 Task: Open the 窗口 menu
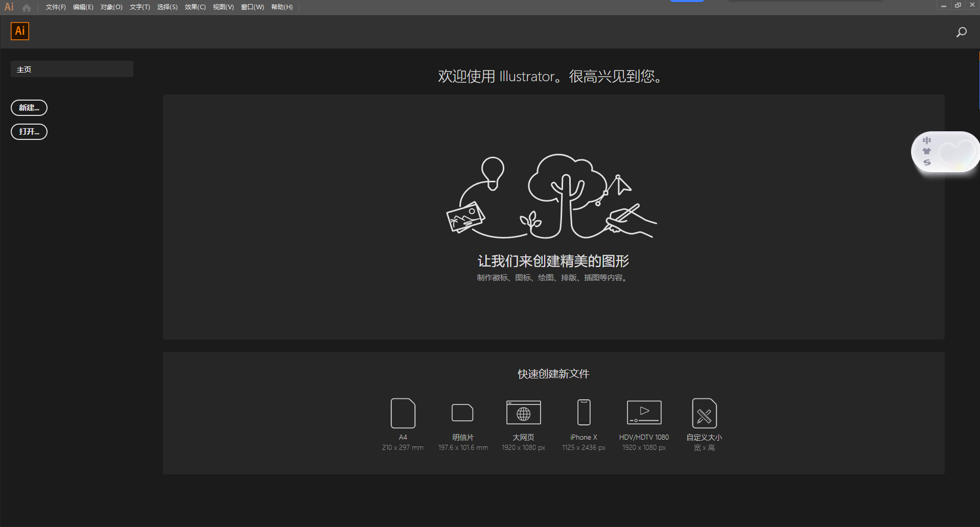click(x=252, y=7)
